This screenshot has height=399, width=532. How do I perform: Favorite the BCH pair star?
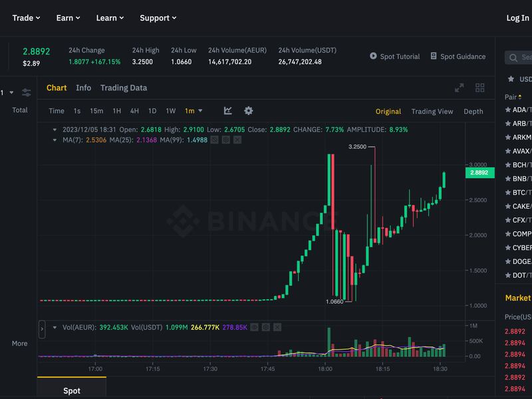[508, 165]
